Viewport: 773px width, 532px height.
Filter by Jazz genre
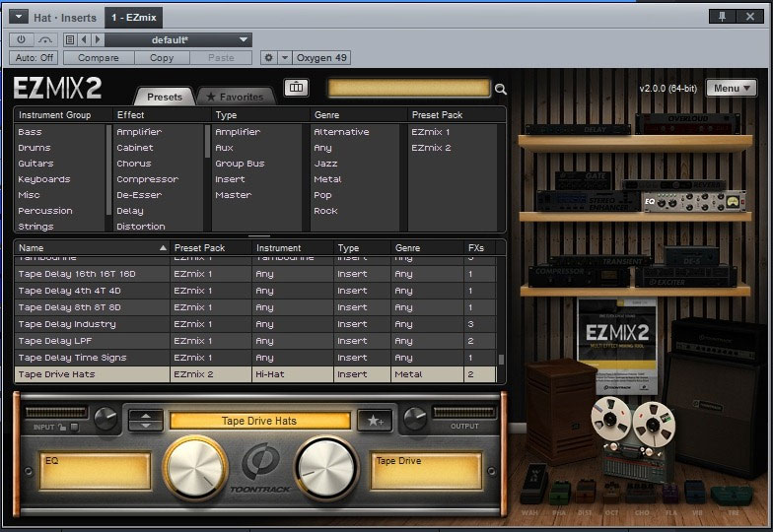[325, 164]
